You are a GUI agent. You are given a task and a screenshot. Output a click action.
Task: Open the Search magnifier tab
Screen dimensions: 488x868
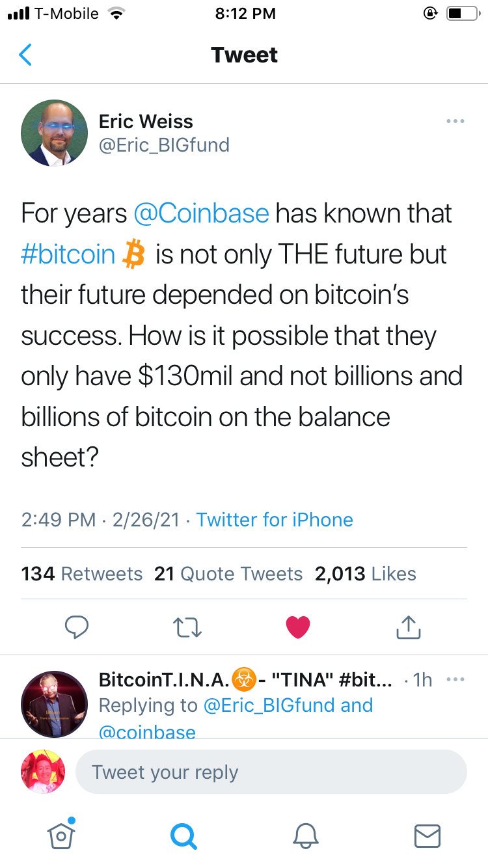click(x=183, y=835)
